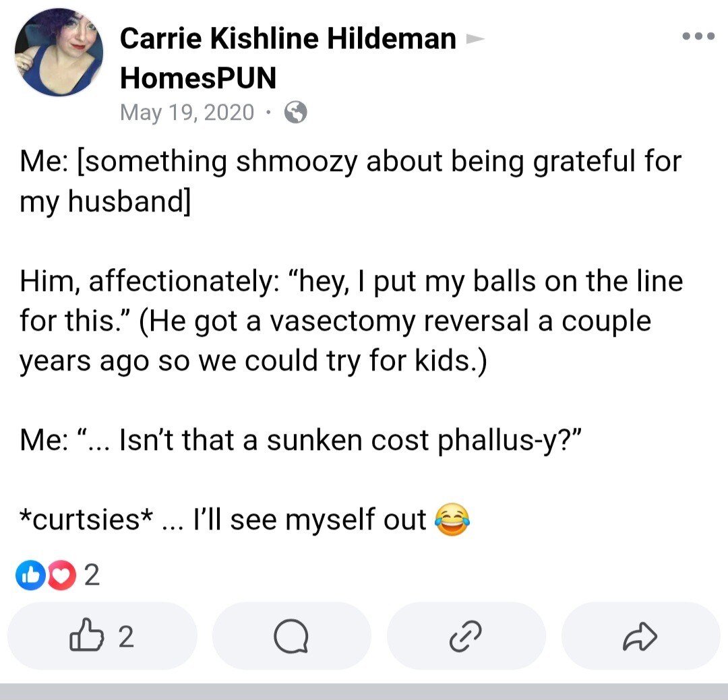
Task: Open the post via May 19, 2020 timestamp
Action: click(187, 113)
